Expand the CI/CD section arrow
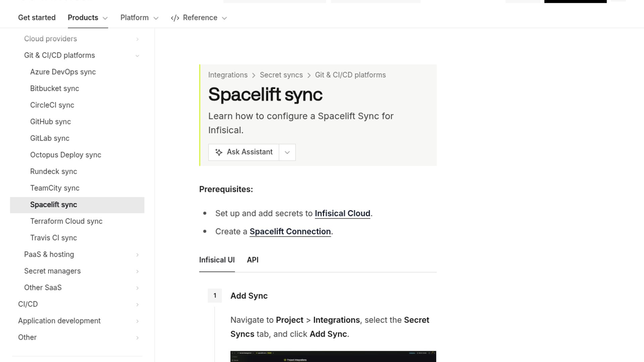Image resolution: width=644 pixels, height=362 pixels. [137, 304]
